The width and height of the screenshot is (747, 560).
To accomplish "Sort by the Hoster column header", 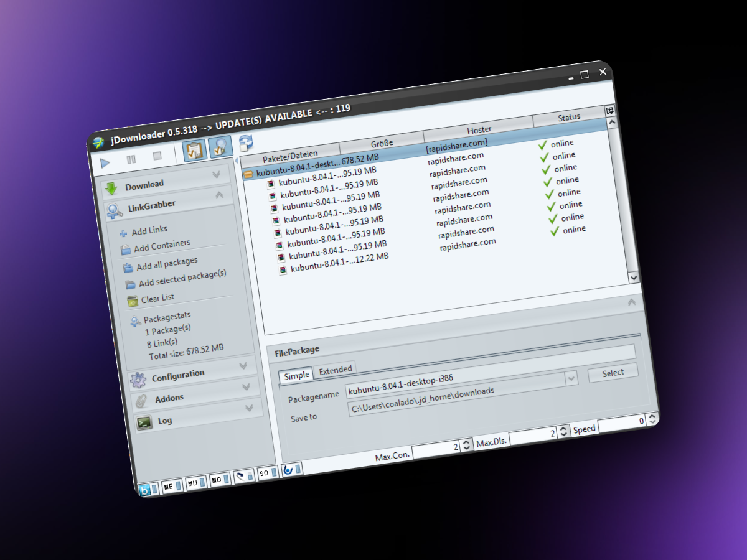I will (x=479, y=129).
